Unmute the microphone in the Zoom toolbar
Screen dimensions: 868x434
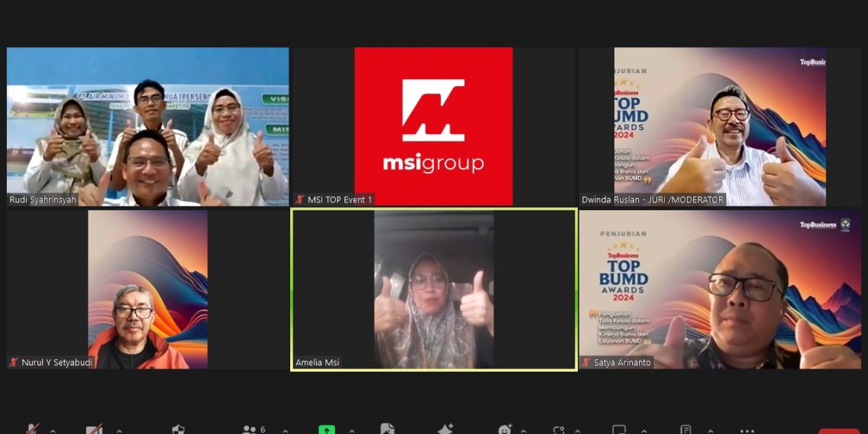point(33,429)
